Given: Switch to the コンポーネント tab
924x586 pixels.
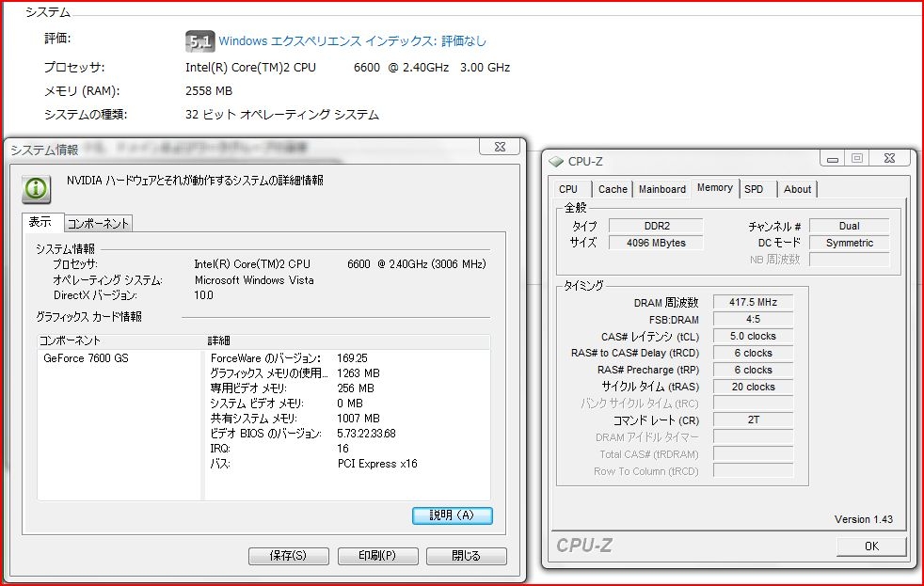Looking at the screenshot, I should (98, 223).
